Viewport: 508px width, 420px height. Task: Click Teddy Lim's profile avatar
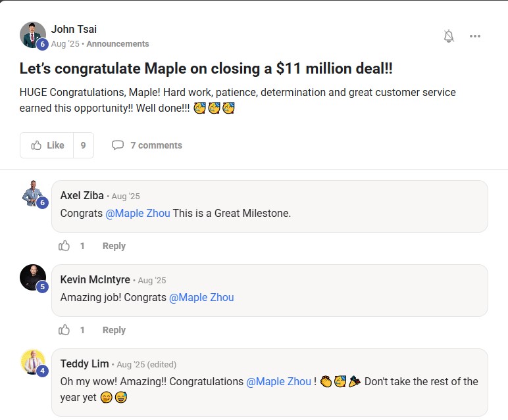tap(32, 362)
